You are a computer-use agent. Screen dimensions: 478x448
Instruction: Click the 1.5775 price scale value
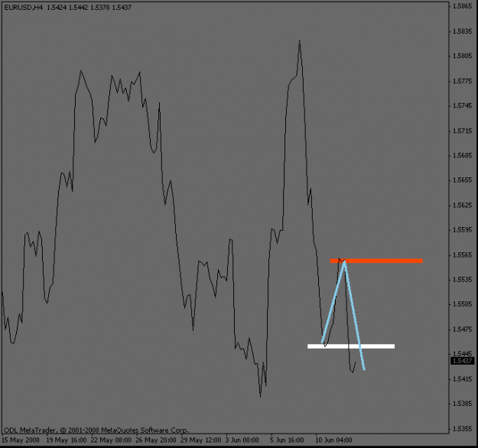462,81
